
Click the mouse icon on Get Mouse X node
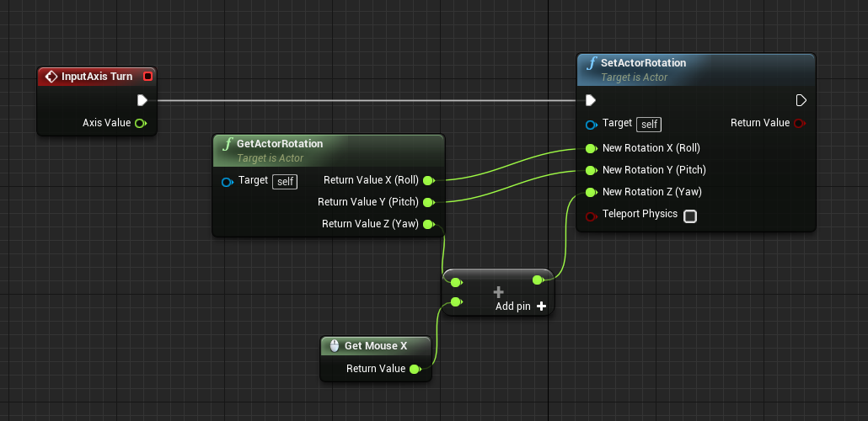coord(335,346)
